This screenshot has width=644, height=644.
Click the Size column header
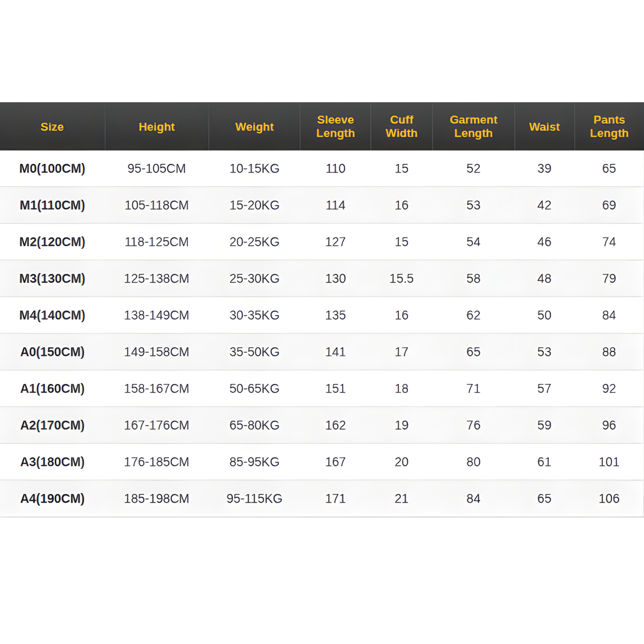pos(52,127)
